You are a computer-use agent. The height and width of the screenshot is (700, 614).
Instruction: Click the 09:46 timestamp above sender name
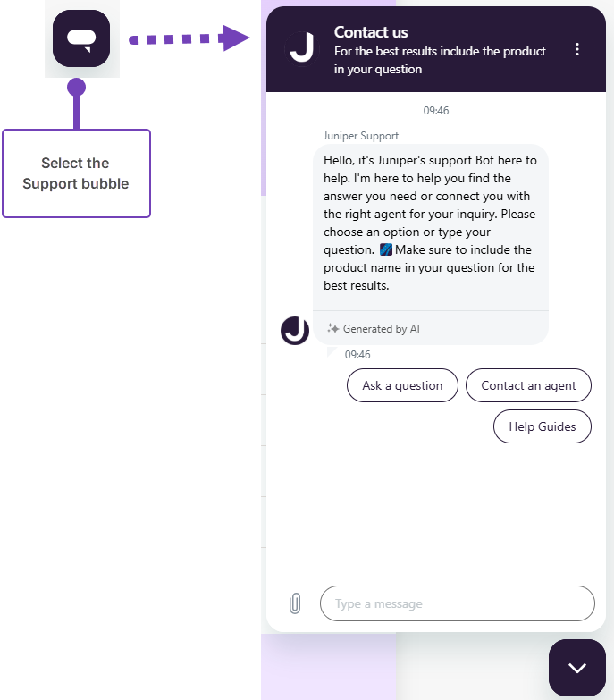(435, 111)
